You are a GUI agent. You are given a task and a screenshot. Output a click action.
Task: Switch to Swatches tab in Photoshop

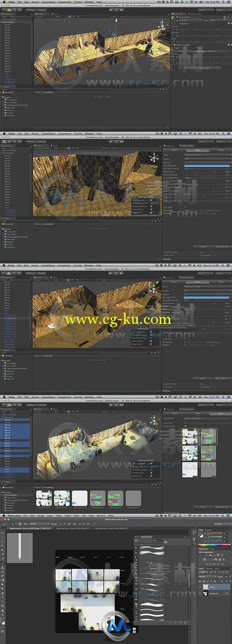[x=208, y=530]
